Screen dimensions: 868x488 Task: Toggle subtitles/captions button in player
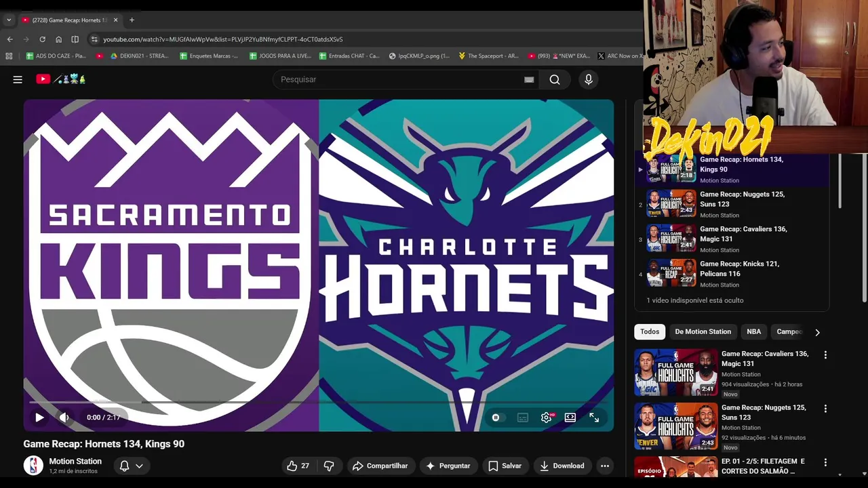522,418
